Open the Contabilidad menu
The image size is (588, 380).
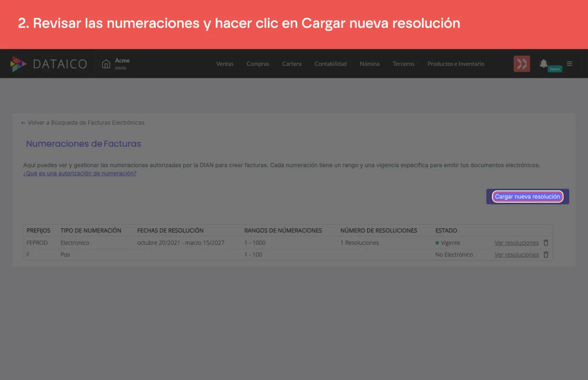(x=331, y=64)
